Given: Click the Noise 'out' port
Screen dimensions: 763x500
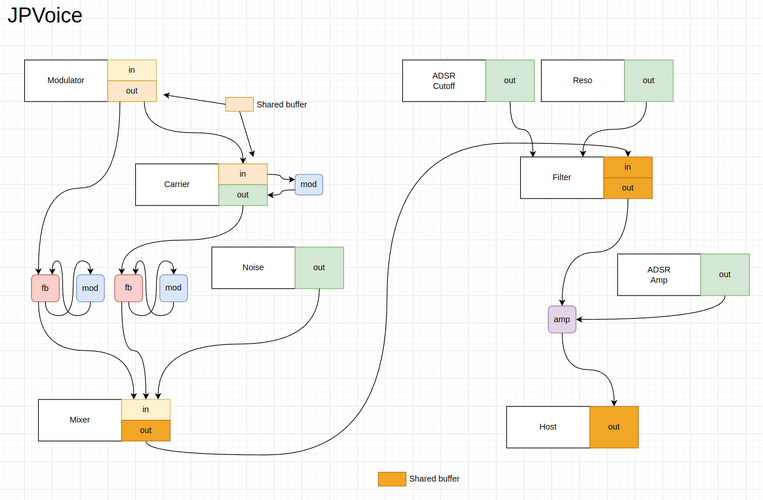Looking at the screenshot, I should pos(319,268).
